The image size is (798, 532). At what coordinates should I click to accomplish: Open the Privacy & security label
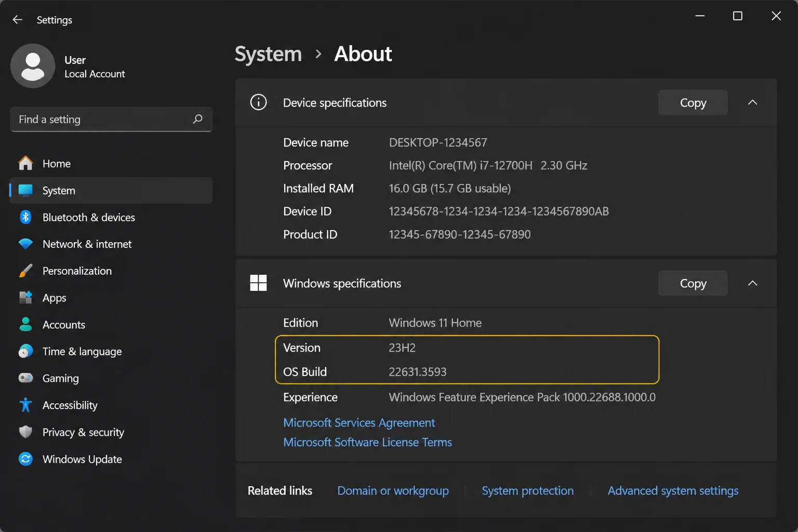[x=83, y=432]
